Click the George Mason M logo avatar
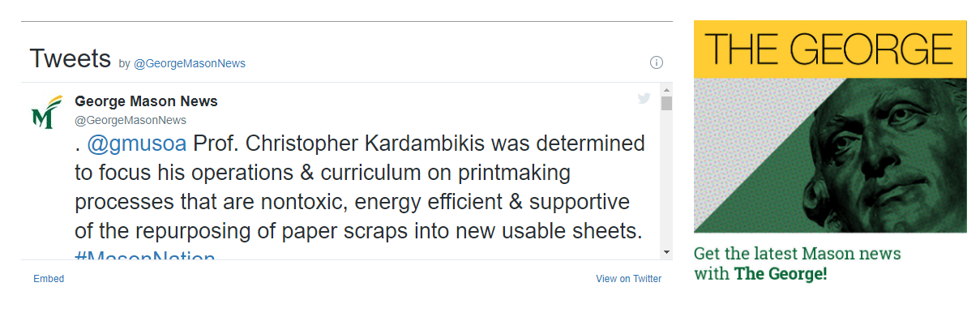980x317 pixels. [x=46, y=112]
